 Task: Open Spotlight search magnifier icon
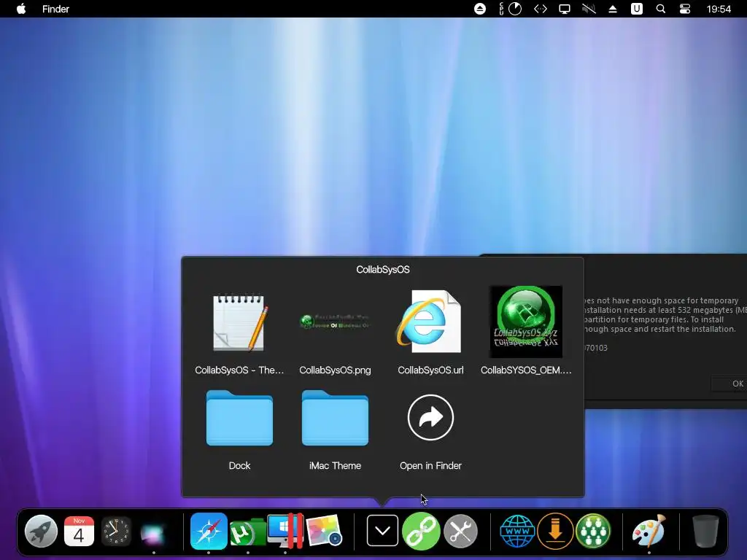pyautogui.click(x=661, y=9)
